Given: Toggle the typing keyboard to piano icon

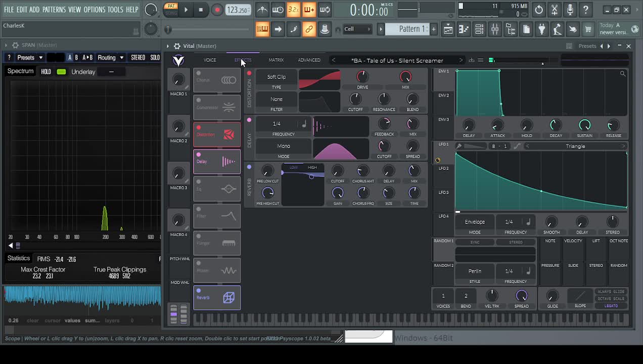Looking at the screenshot, I should (262, 29).
